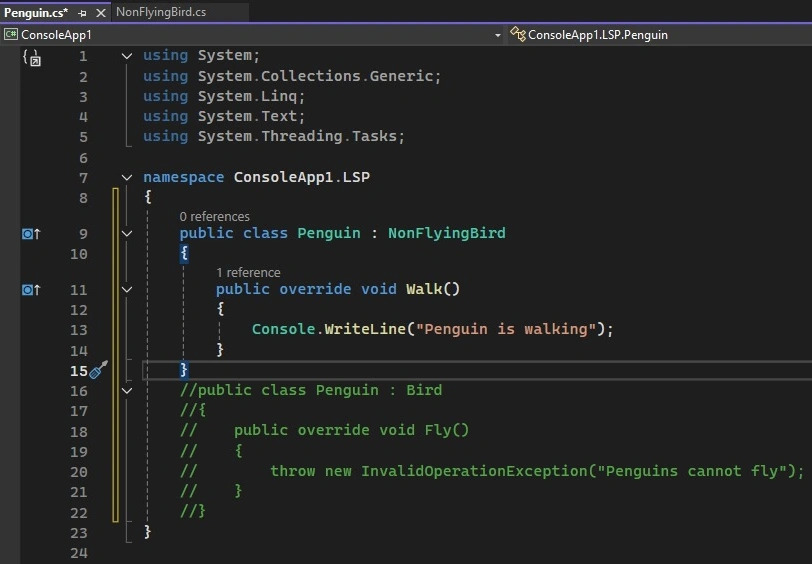Click the ConsoleApp1 C# project icon

10,35
